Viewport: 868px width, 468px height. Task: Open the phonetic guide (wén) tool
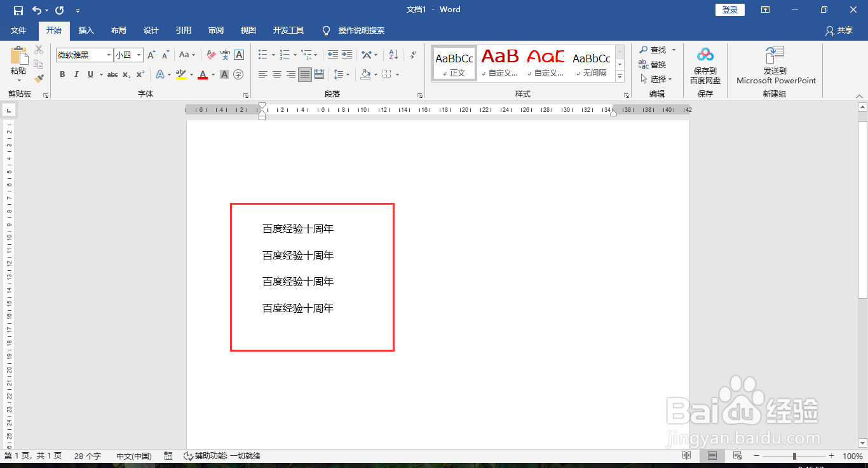[x=225, y=55]
